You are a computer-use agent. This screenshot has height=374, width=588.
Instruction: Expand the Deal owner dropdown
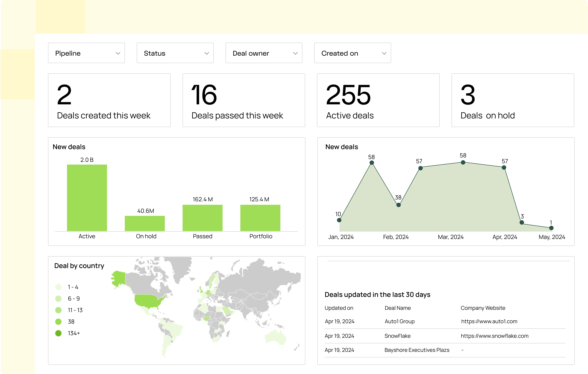264,53
